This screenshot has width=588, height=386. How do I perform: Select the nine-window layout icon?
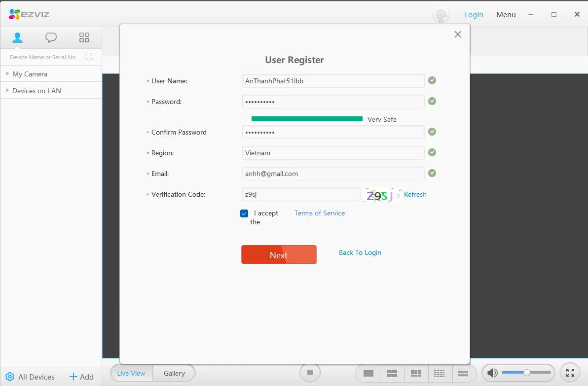[x=416, y=373]
